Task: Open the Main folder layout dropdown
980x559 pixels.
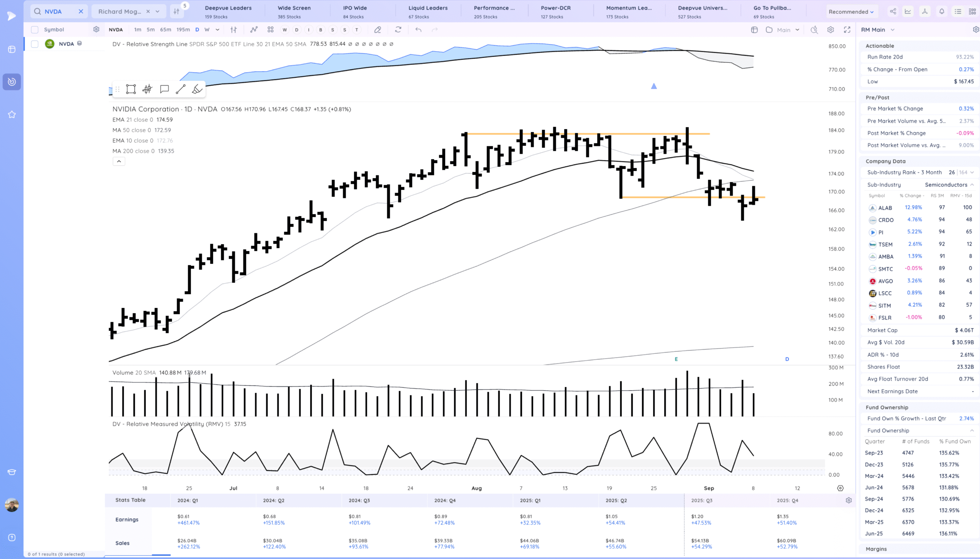Action: point(783,29)
